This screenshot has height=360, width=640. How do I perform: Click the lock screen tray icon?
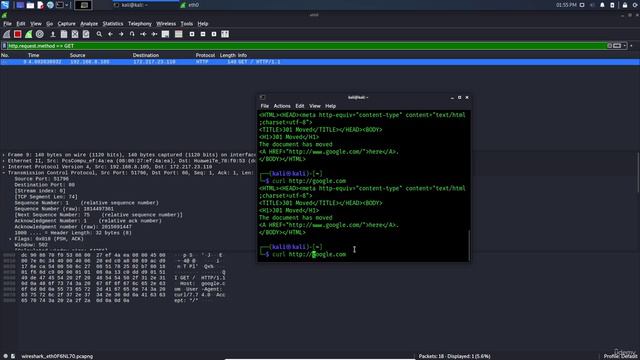pyautogui.click(x=625, y=5)
